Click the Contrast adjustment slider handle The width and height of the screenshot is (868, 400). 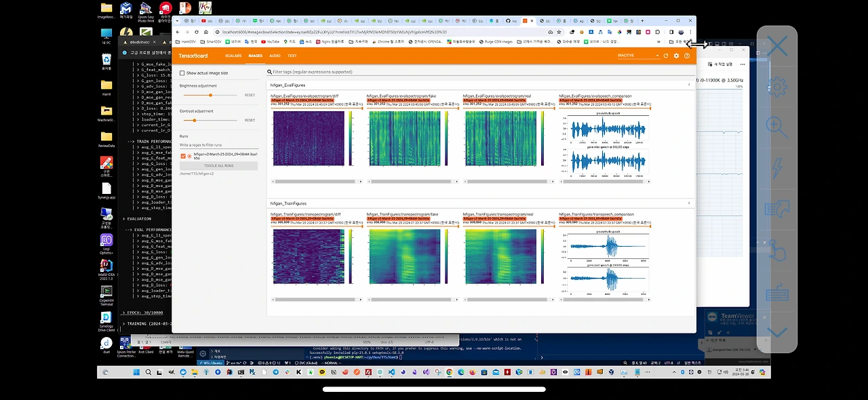pyautogui.click(x=195, y=120)
